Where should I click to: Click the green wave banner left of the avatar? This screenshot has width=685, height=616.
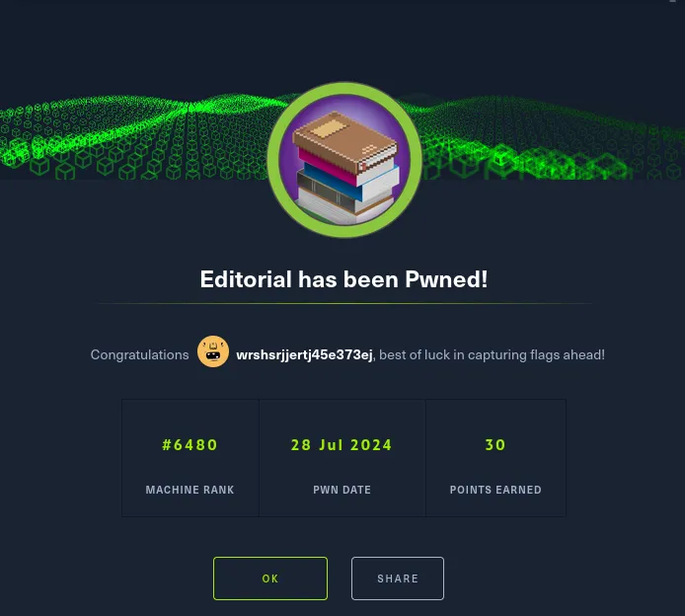point(133,137)
